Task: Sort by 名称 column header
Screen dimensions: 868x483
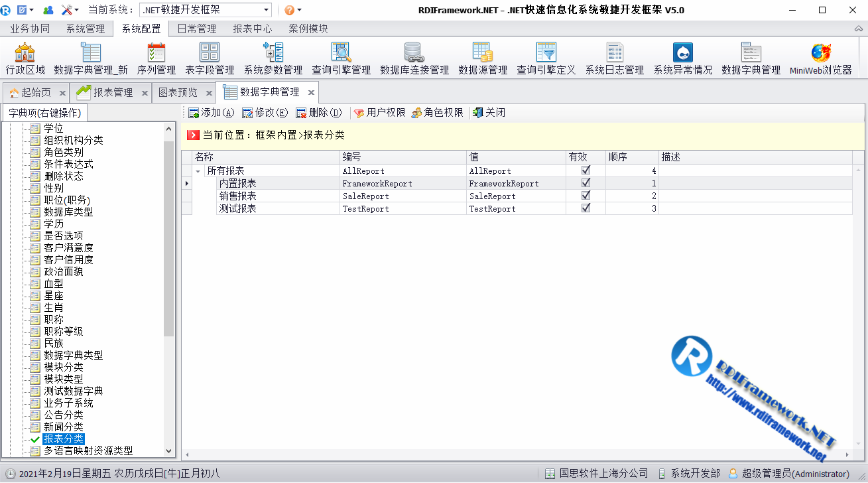Action: (x=266, y=157)
